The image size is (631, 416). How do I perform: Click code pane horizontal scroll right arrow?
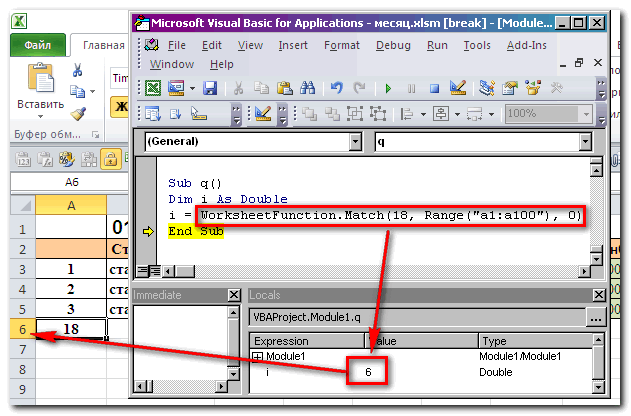click(585, 272)
